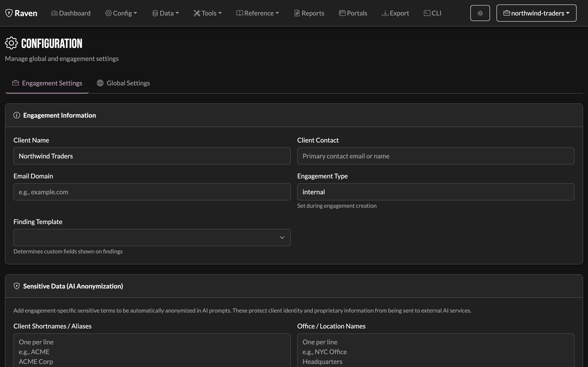Image resolution: width=588 pixels, height=367 pixels.
Task: Select the Engagement Settings tab
Action: (x=47, y=83)
